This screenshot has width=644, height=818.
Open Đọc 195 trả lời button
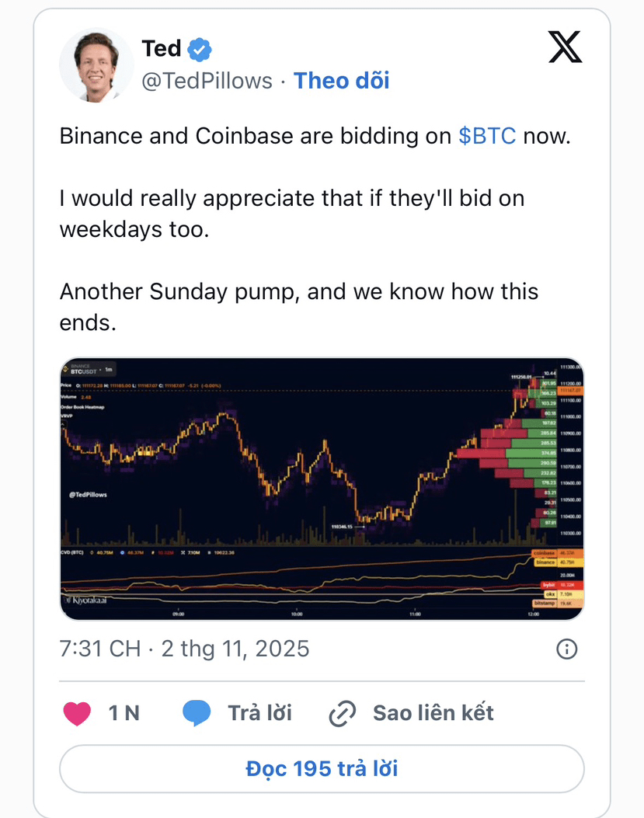click(x=322, y=769)
